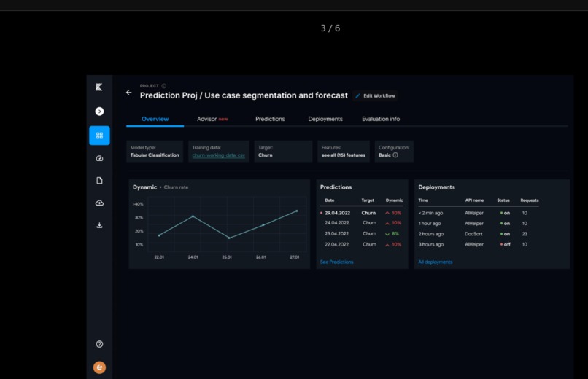The image size is (588, 379).
Task: Open help question mark icon
Action: [99, 344]
